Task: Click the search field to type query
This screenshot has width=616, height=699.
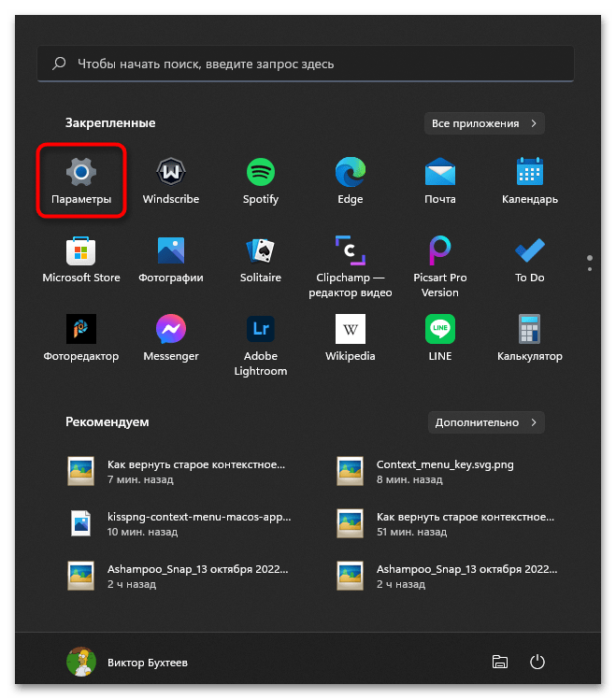Action: pyautogui.click(x=306, y=64)
